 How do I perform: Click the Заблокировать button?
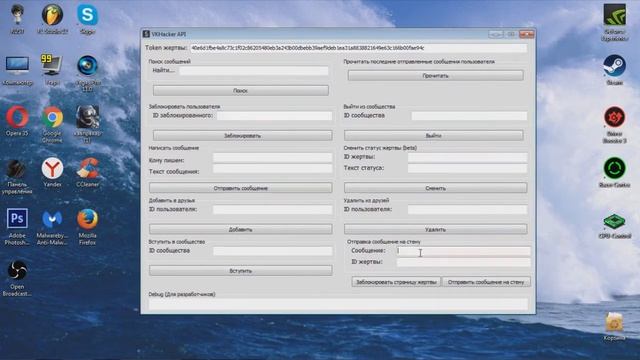click(242, 136)
